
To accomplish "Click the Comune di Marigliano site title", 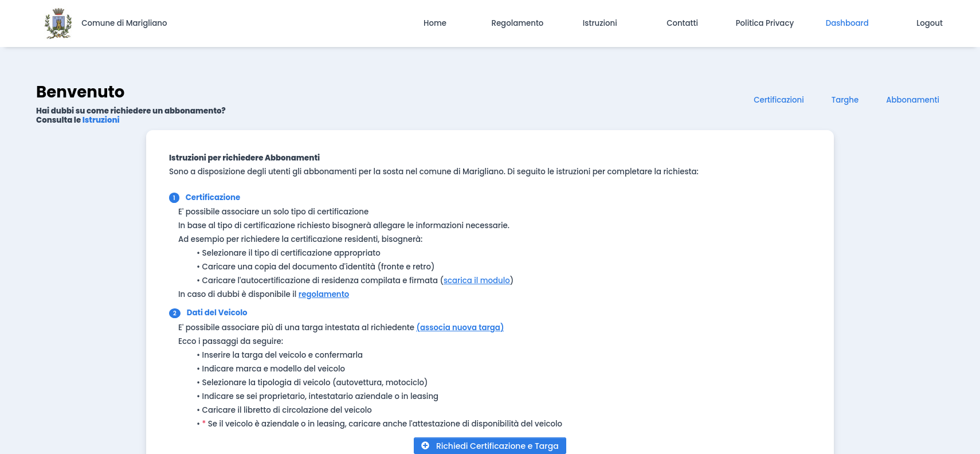I will pyautogui.click(x=124, y=23).
